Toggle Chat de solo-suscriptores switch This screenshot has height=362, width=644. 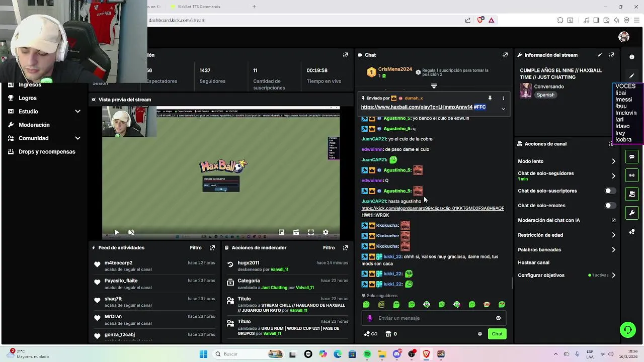click(609, 191)
